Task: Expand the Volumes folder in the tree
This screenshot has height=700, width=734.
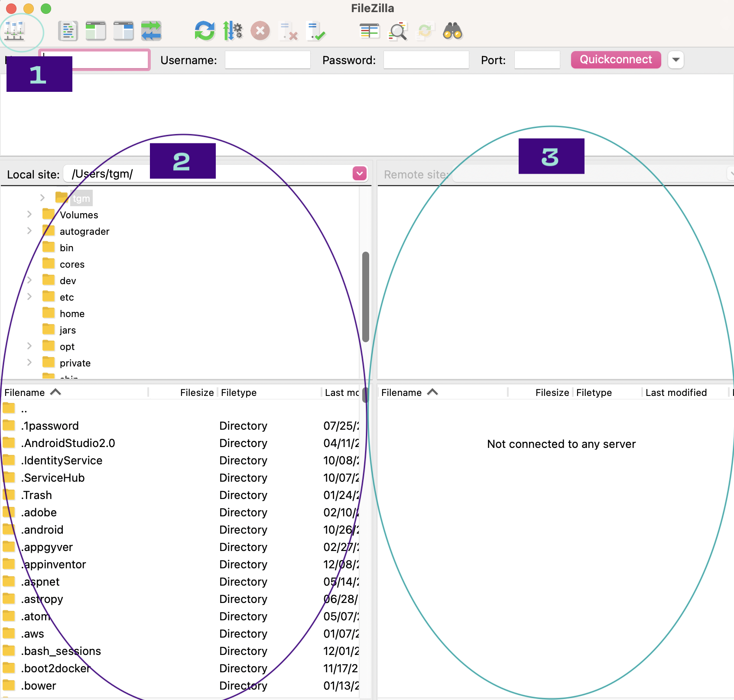Action: 29,214
